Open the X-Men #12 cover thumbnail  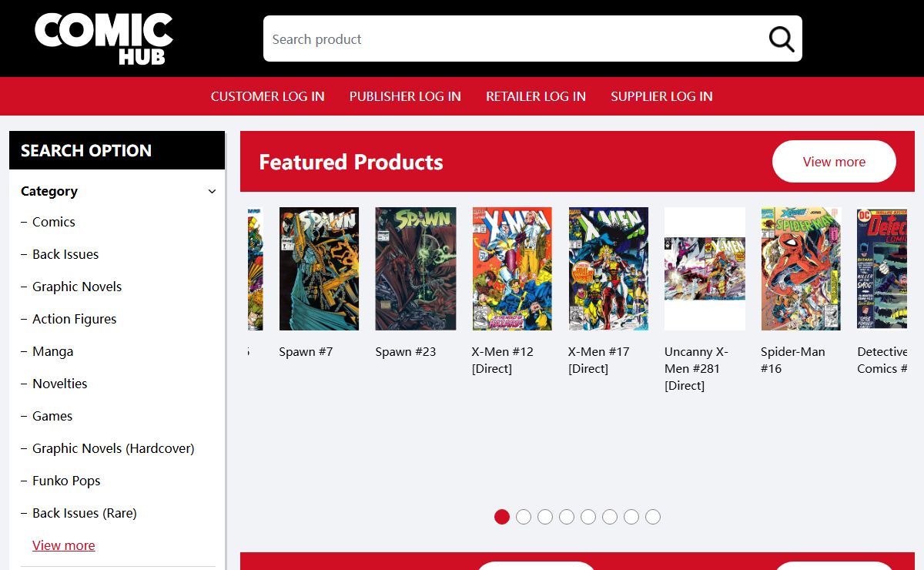pyautogui.click(x=512, y=269)
